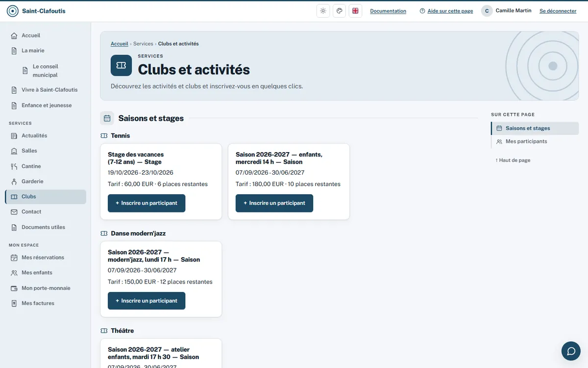
Task: Register a participant for tennis Saison enfants mercredi
Action: click(x=274, y=203)
